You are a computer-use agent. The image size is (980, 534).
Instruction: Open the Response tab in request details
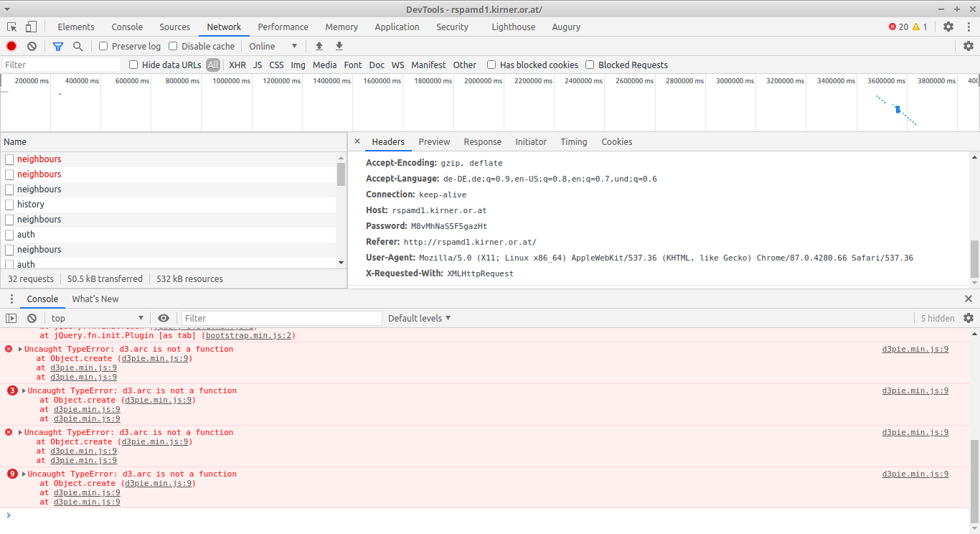tap(482, 142)
